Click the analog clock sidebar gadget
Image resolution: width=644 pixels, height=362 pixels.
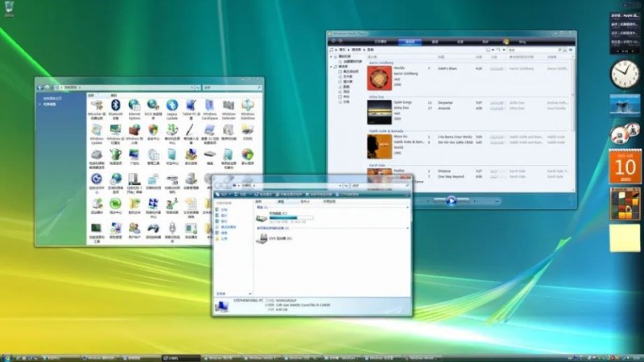[x=624, y=74]
